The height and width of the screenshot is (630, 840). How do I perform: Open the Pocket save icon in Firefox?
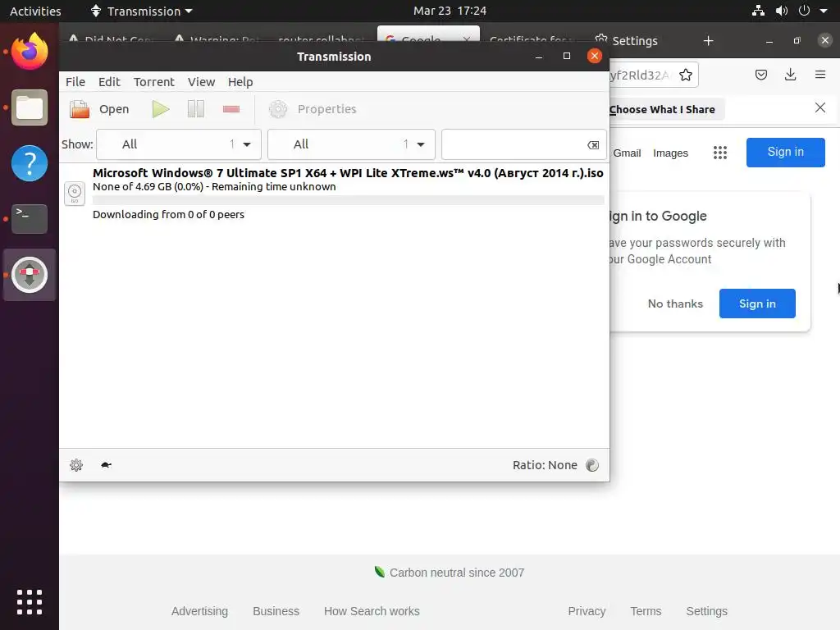(761, 75)
